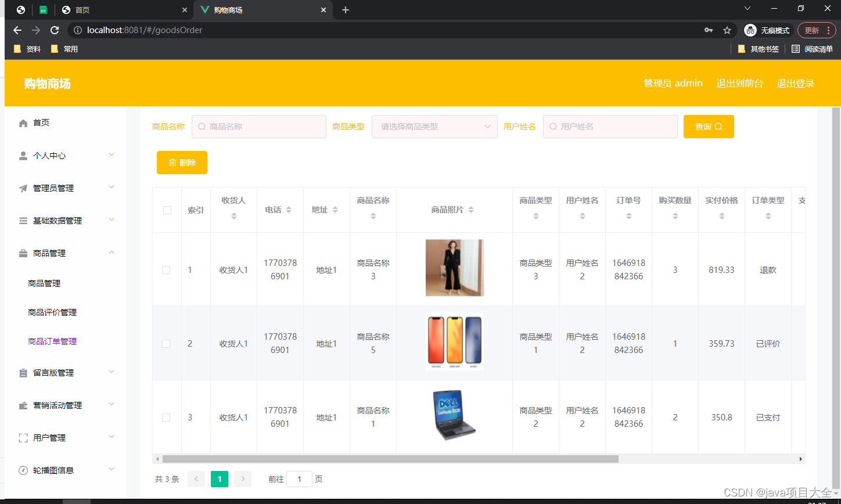Open the 资料 bookmark folder

pos(27,49)
